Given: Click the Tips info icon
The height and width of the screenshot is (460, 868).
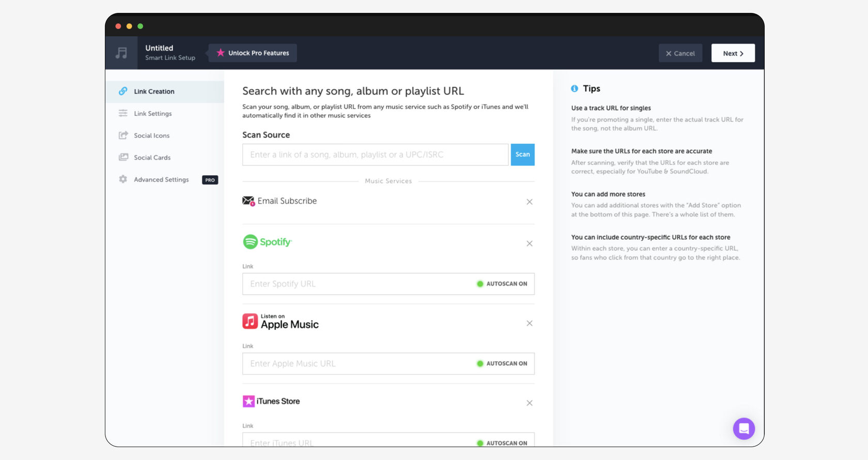Looking at the screenshot, I should pos(575,89).
